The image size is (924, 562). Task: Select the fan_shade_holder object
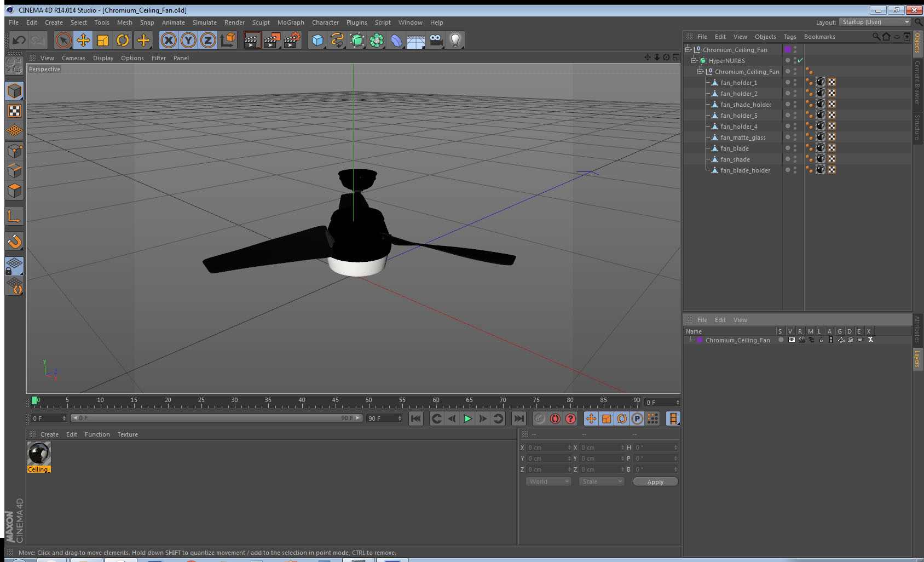click(x=746, y=105)
